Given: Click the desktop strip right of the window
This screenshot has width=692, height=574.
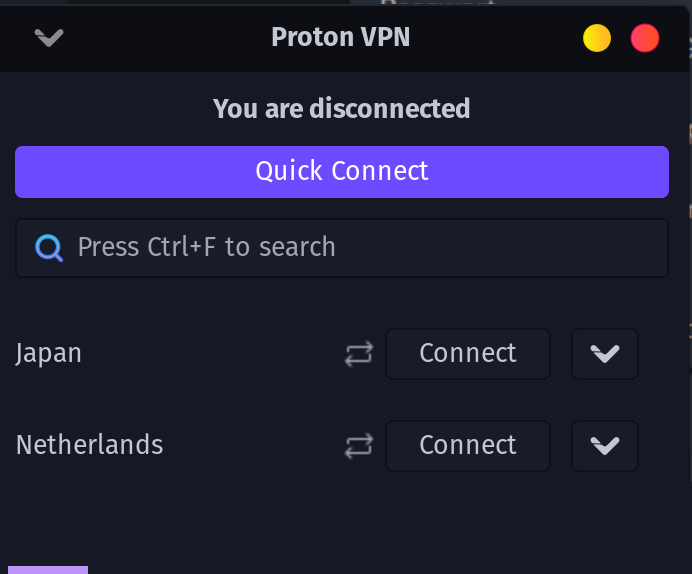Looking at the screenshot, I should point(688,300).
